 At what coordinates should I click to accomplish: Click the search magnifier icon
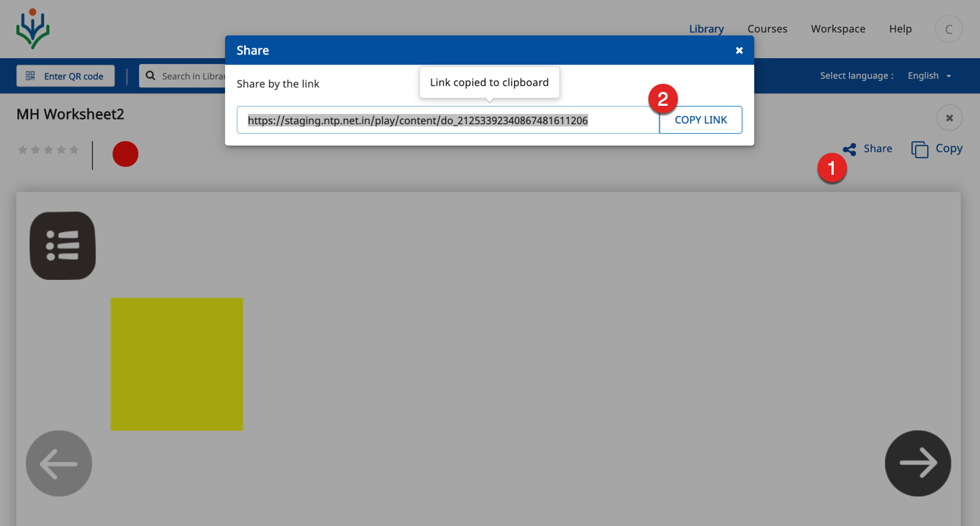coord(151,76)
